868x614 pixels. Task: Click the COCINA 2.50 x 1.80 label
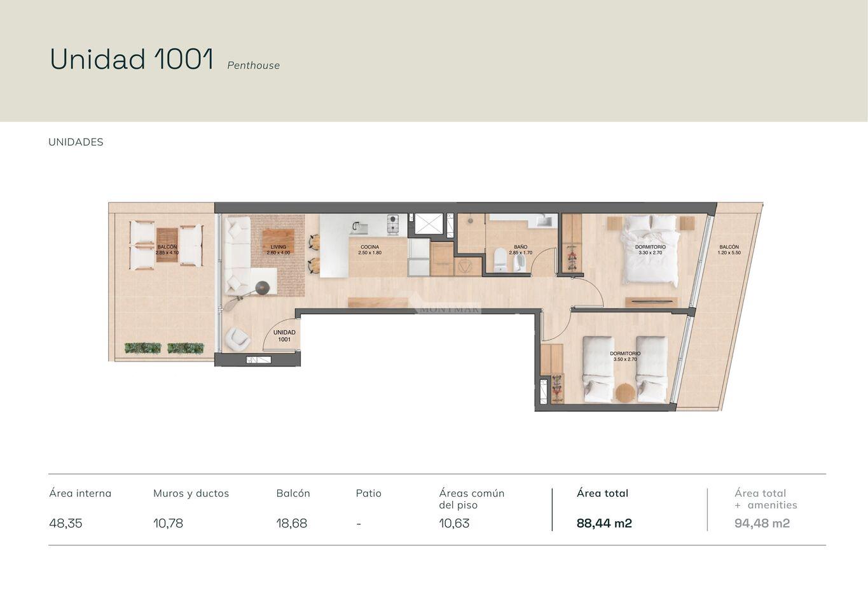(369, 249)
